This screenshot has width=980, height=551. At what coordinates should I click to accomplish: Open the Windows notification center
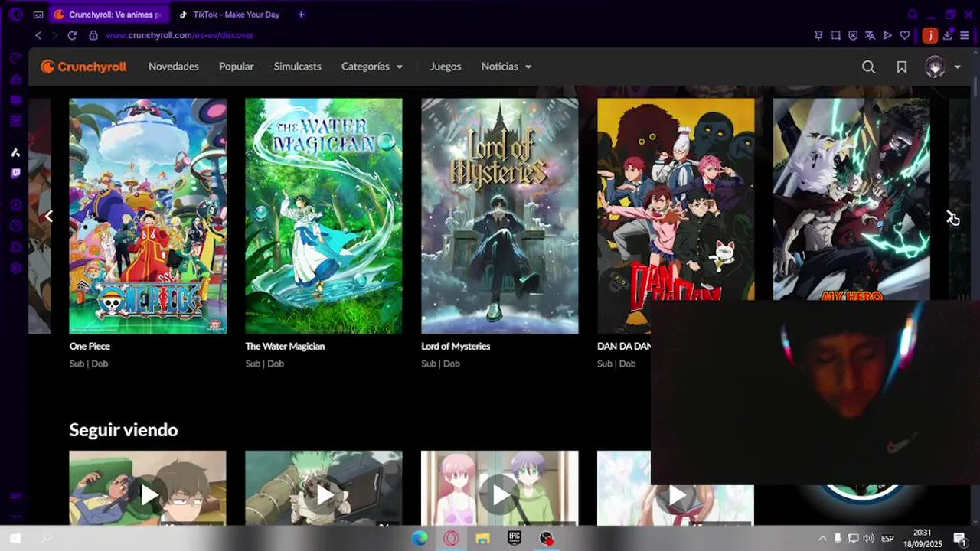coord(959,539)
